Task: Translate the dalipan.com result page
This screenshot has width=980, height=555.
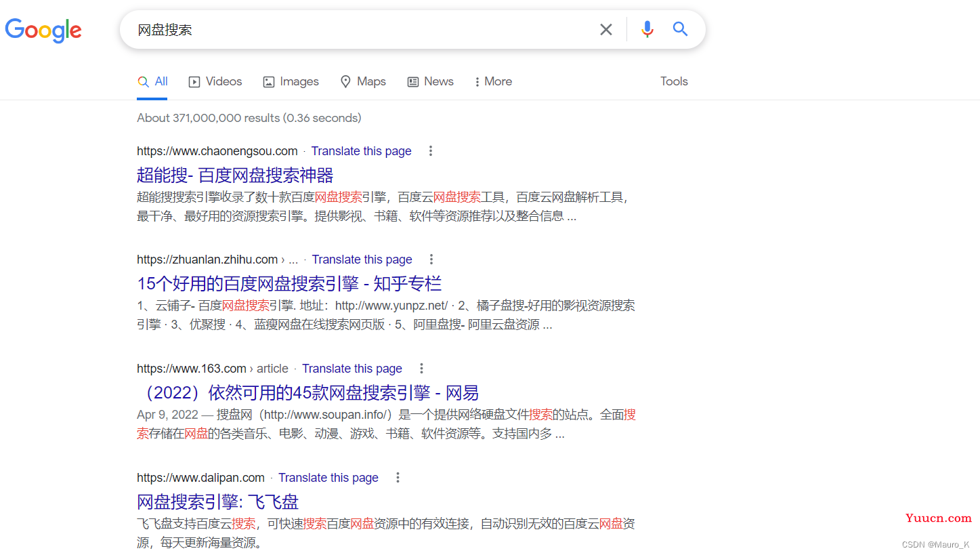Action: click(x=328, y=478)
